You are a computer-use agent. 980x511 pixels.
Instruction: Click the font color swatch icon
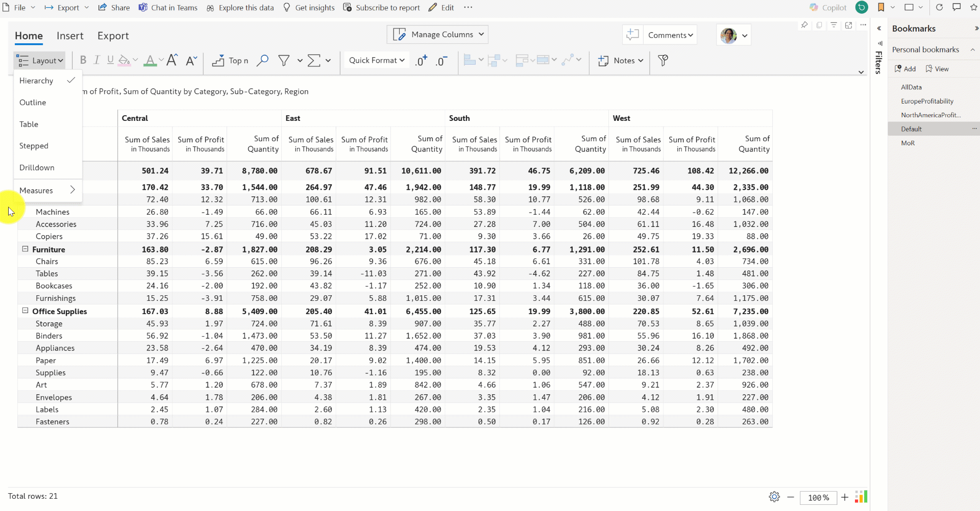coord(150,61)
